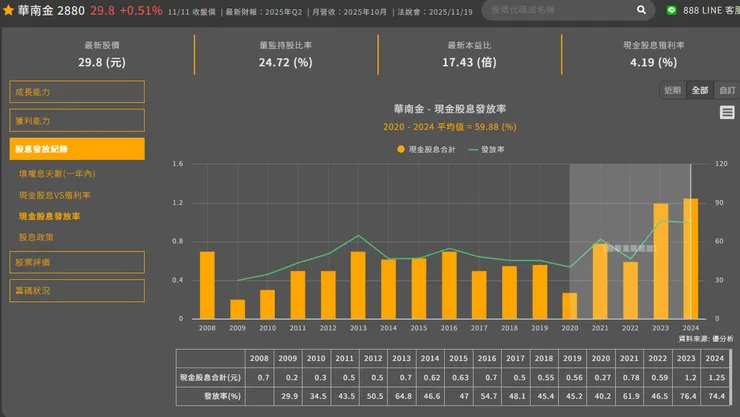Viewport: 740px width, 417px height.
Task: Click the 最新本益比 17.43 (倍) value
Action: (x=469, y=62)
